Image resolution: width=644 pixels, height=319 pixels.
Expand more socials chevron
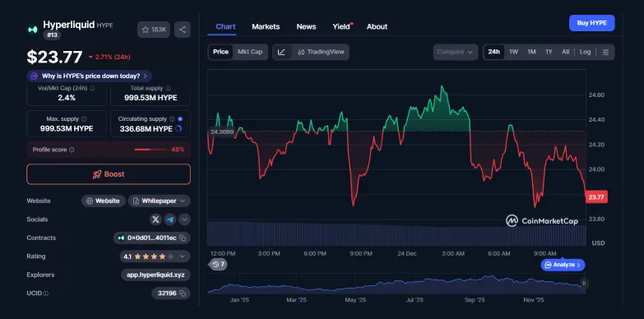[184, 220]
